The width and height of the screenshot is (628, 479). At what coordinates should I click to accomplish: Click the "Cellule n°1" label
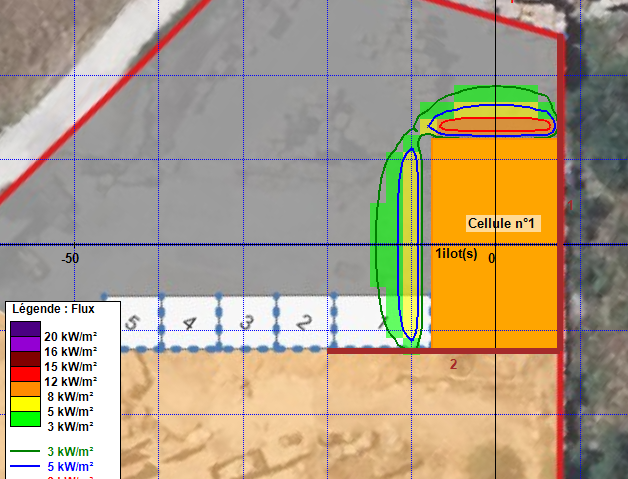point(503,223)
